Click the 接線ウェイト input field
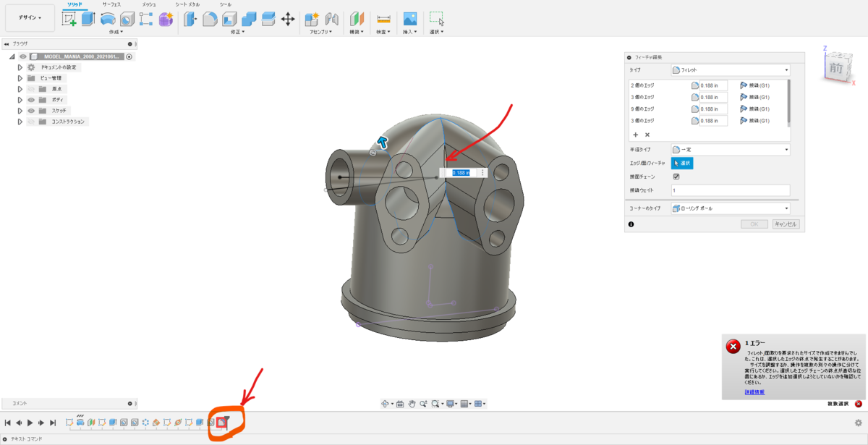The image size is (868, 445). [x=731, y=190]
